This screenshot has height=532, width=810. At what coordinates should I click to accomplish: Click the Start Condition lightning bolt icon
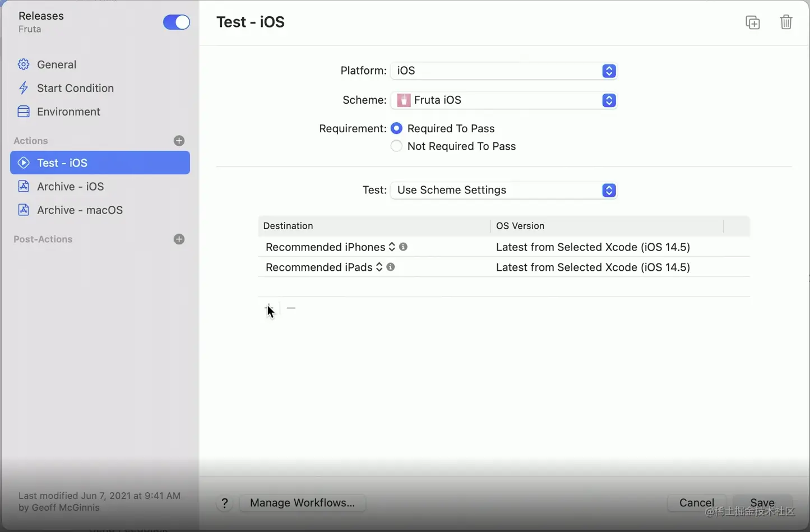tap(24, 88)
